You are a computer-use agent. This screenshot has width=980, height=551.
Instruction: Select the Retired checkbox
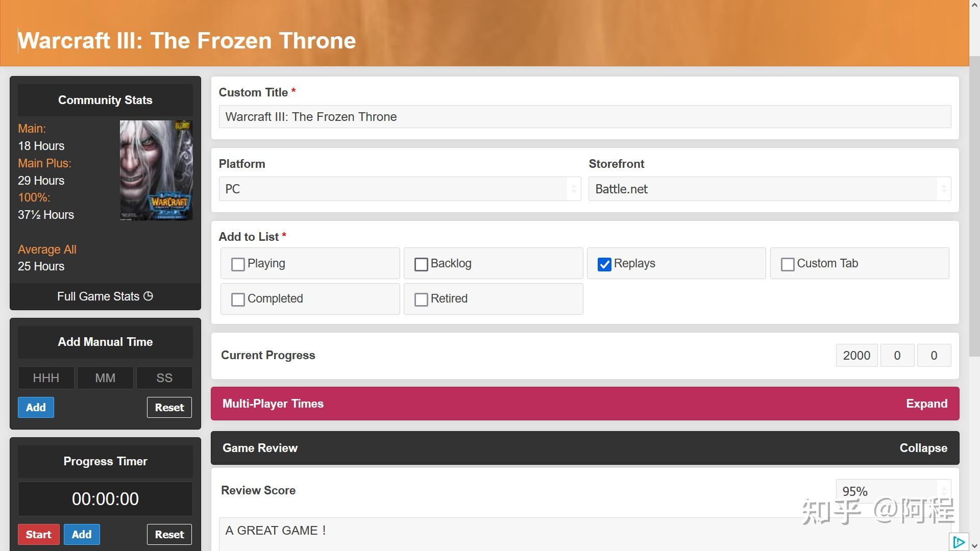pyautogui.click(x=421, y=299)
